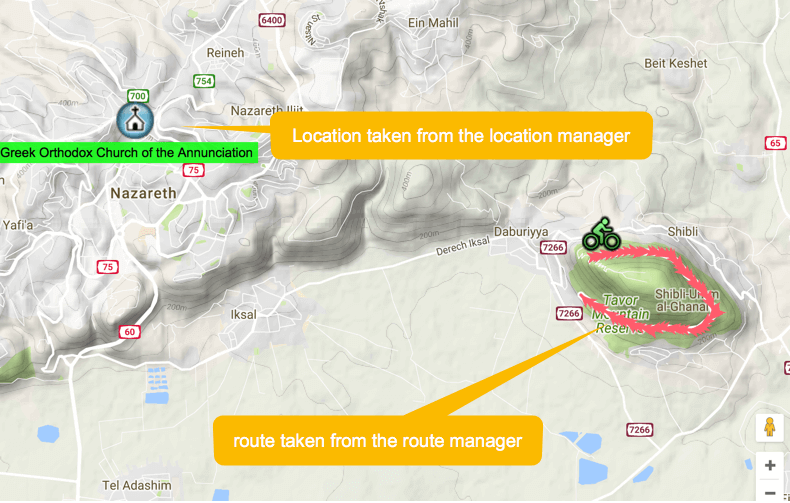Click the green 754 route shield
790x503 pixels.
pos(204,81)
